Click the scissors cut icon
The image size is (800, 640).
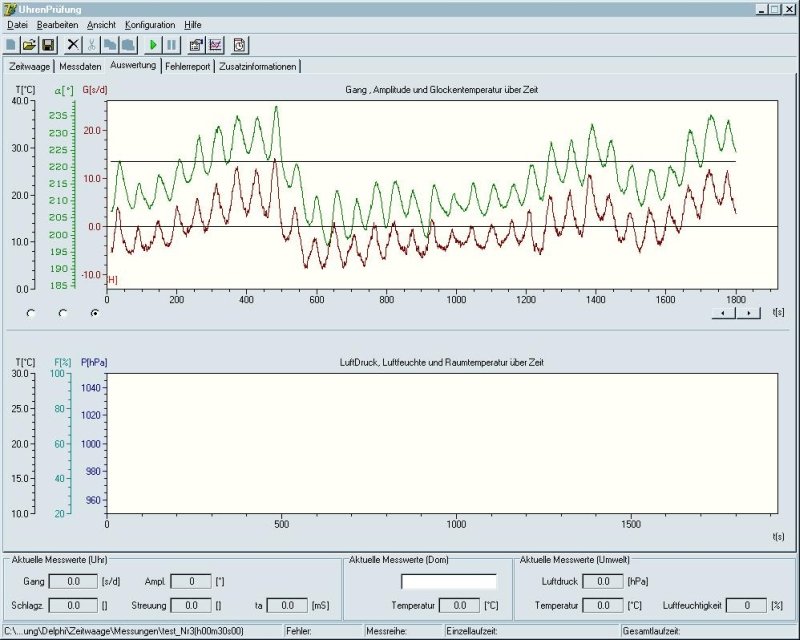pyautogui.click(x=92, y=45)
